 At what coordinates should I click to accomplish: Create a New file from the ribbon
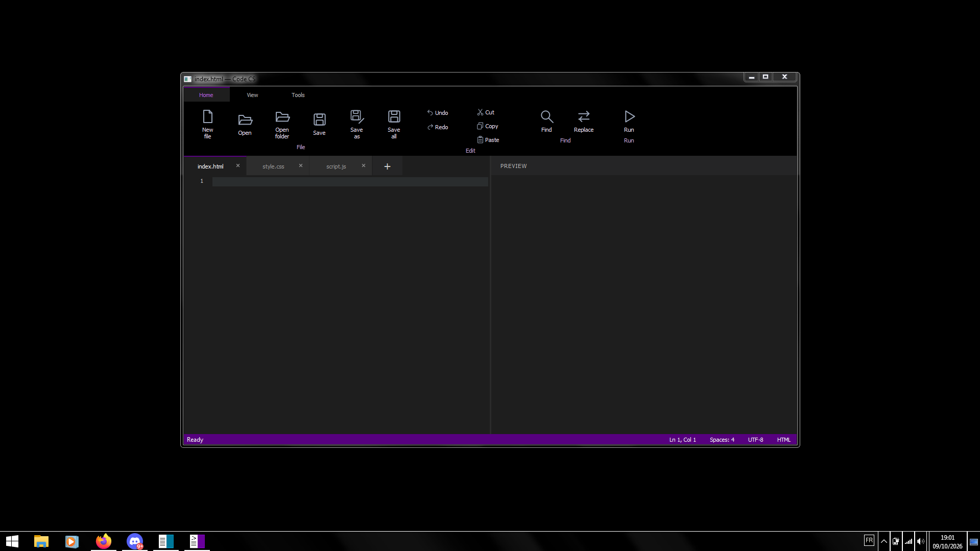tap(207, 124)
